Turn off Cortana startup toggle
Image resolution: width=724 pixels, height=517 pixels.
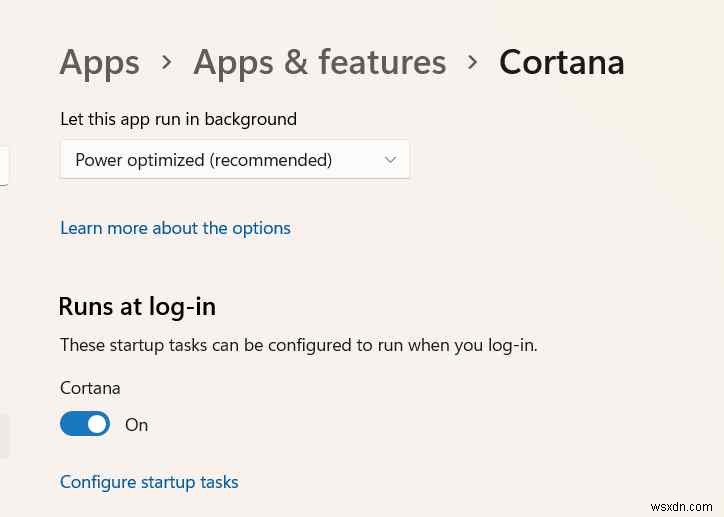pyautogui.click(x=85, y=424)
